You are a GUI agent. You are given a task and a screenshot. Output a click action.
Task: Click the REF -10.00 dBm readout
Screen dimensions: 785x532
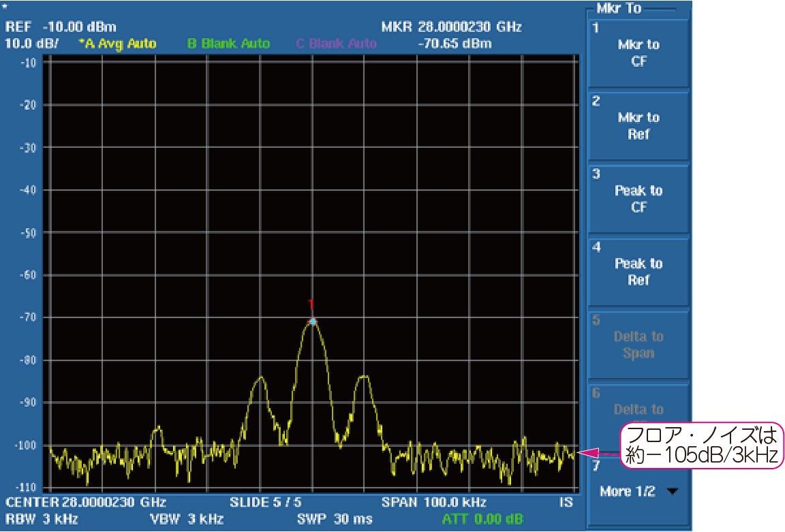(x=61, y=27)
